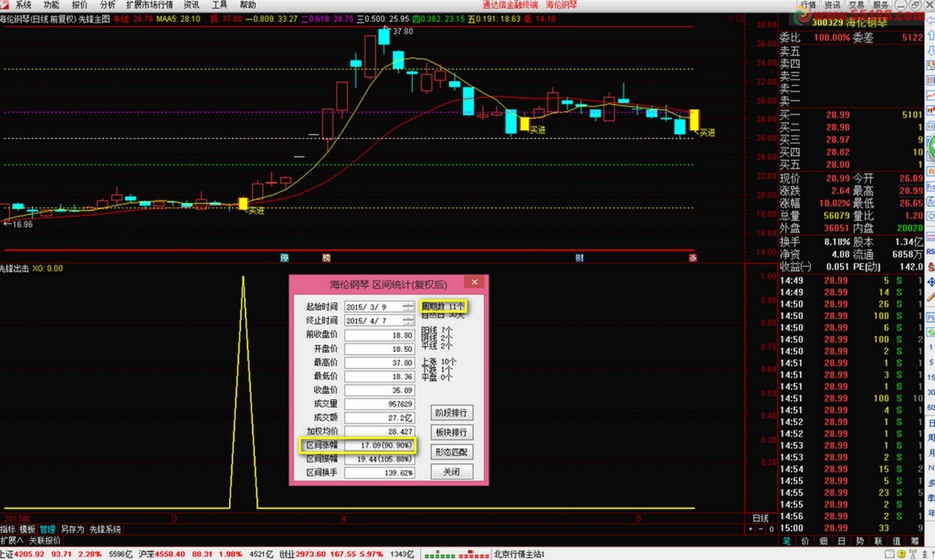Click the pencil drawing tool icon in sidebar

click(x=931, y=298)
